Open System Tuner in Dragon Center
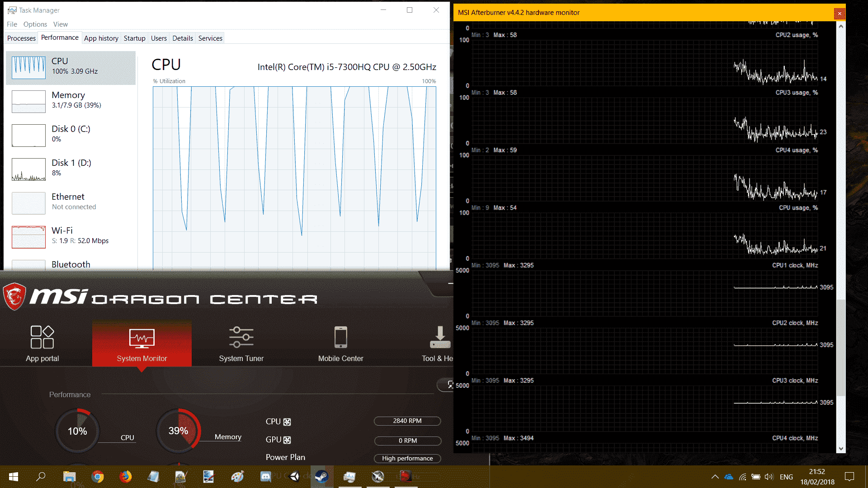Viewport: 868px width, 488px height. pos(241,343)
